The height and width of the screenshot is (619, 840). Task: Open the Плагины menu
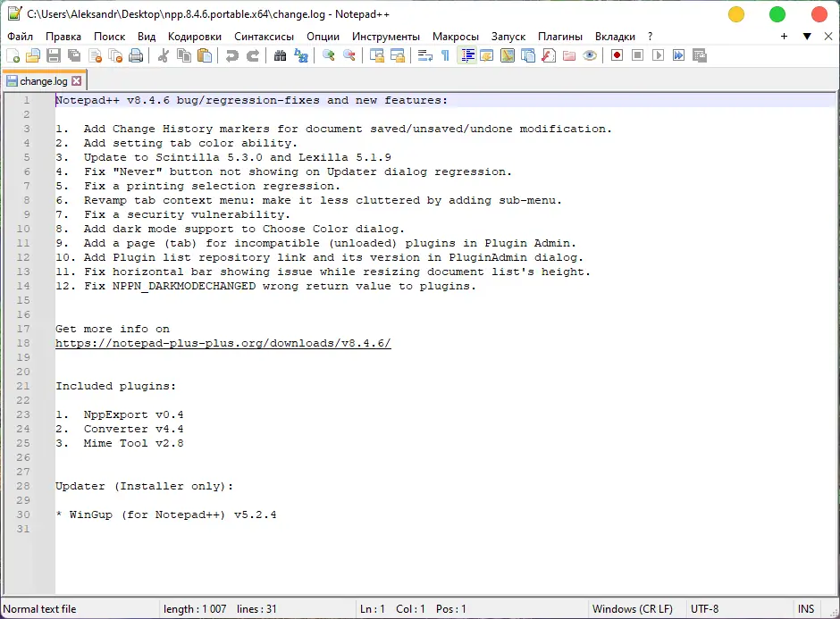pyautogui.click(x=559, y=37)
